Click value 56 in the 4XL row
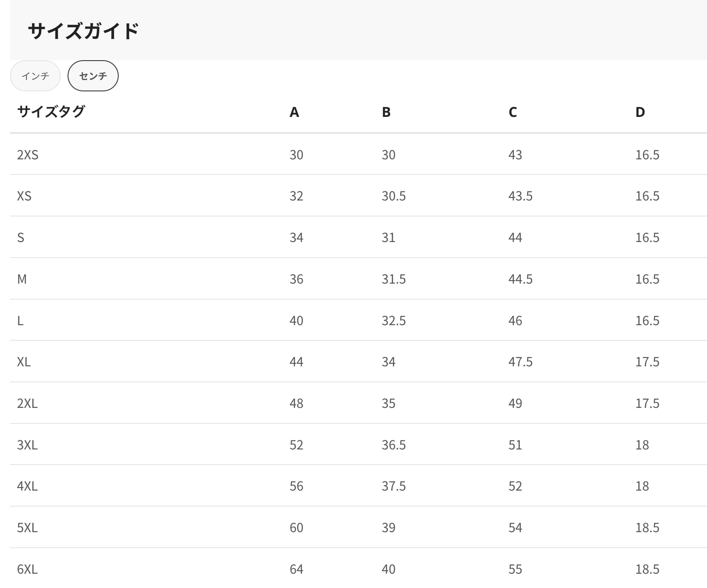The width and height of the screenshot is (707, 588). pyautogui.click(x=296, y=486)
